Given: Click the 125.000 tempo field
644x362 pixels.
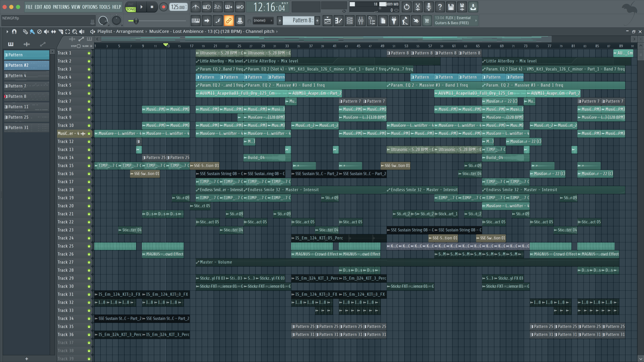Looking at the screenshot, I should 179,7.
